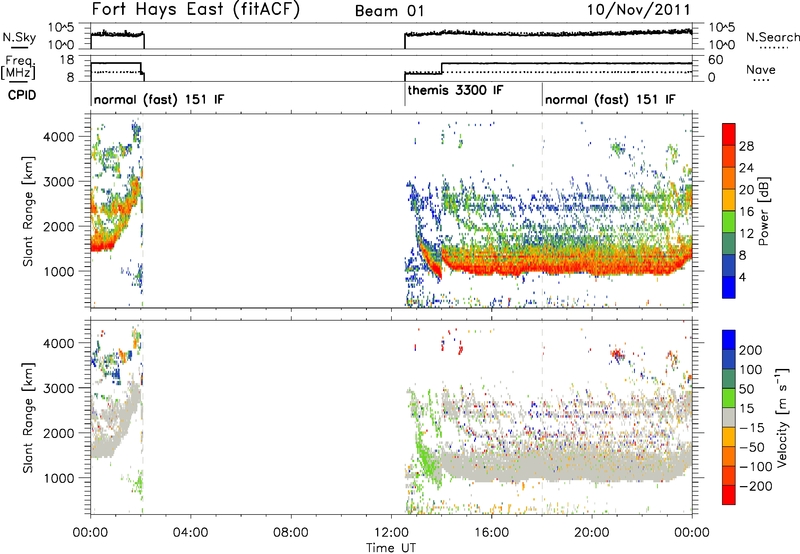Click the "N.Search" legend label

coord(772,37)
